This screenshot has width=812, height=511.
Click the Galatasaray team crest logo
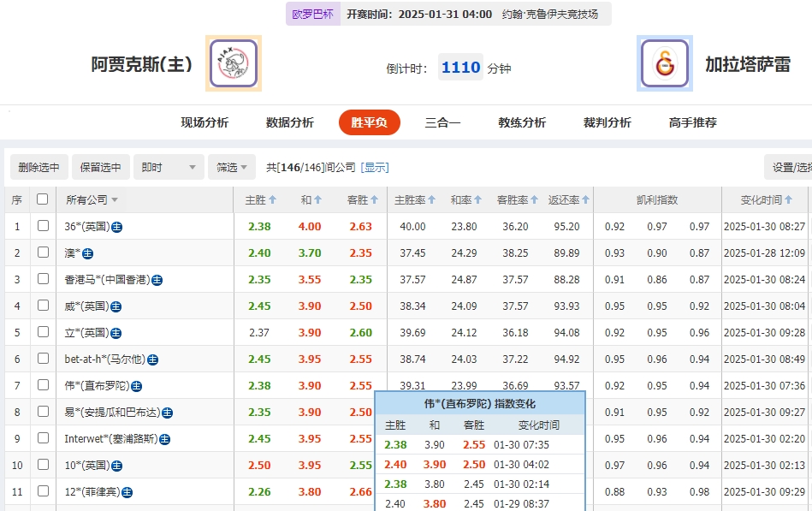[664, 63]
